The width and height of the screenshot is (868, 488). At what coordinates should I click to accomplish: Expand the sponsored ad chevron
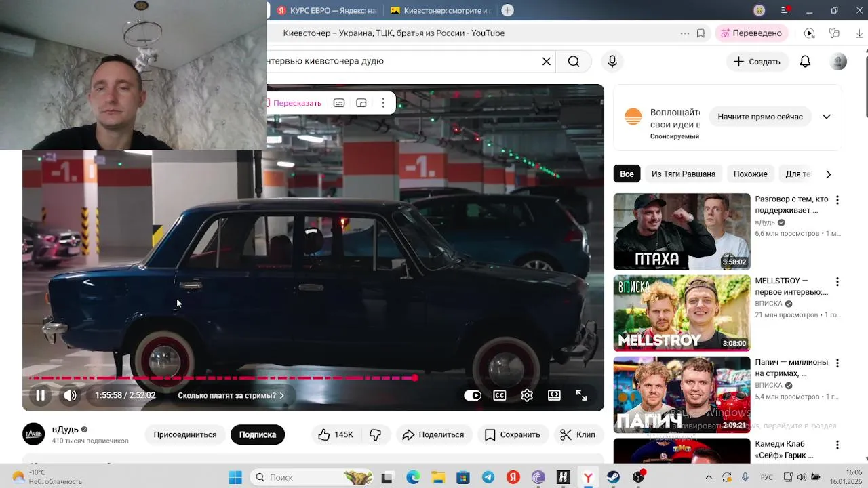click(x=827, y=117)
